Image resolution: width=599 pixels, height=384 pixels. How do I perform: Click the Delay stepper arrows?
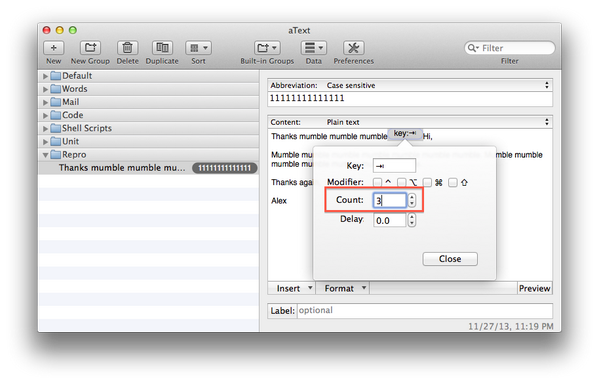pos(411,220)
